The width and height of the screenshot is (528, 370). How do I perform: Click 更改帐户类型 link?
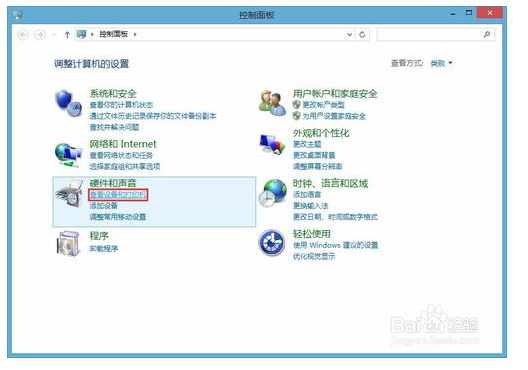pos(323,105)
